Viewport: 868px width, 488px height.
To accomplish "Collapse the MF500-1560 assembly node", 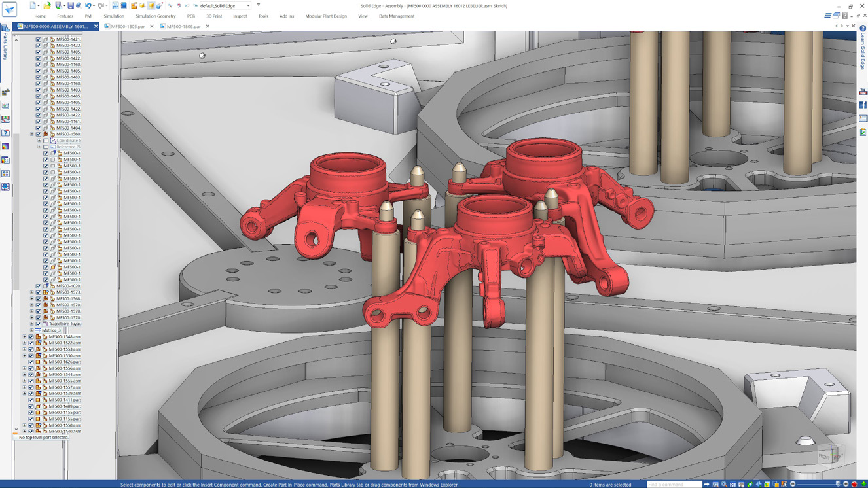I will click(32, 133).
